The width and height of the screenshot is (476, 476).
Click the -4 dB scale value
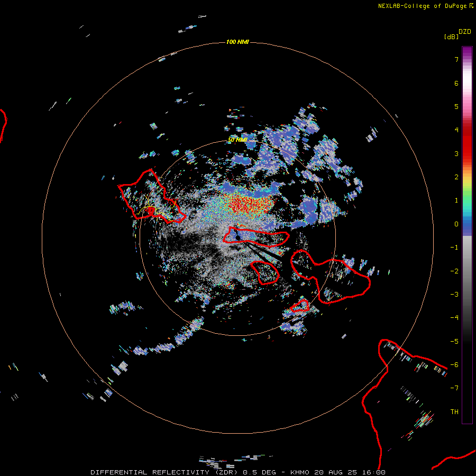pos(454,318)
